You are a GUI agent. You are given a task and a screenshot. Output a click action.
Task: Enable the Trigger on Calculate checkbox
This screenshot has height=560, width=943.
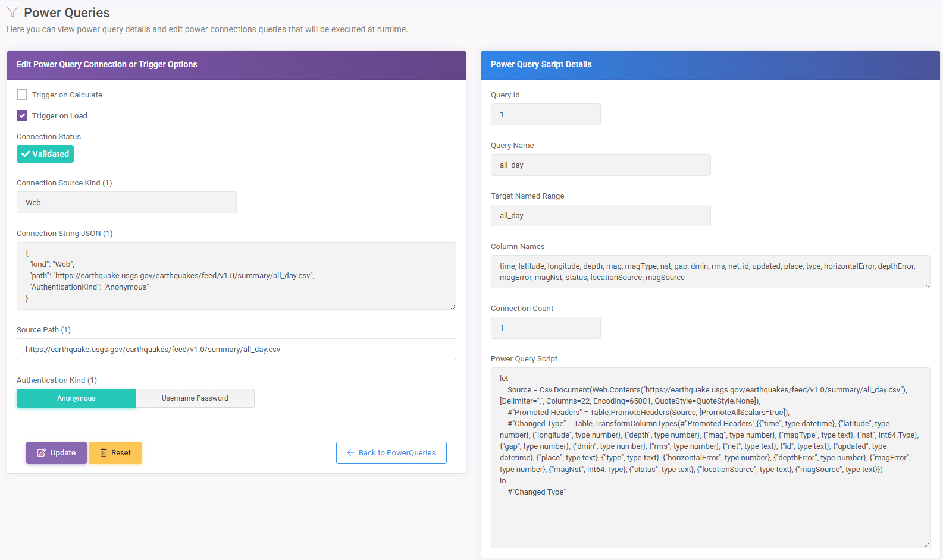(x=22, y=95)
